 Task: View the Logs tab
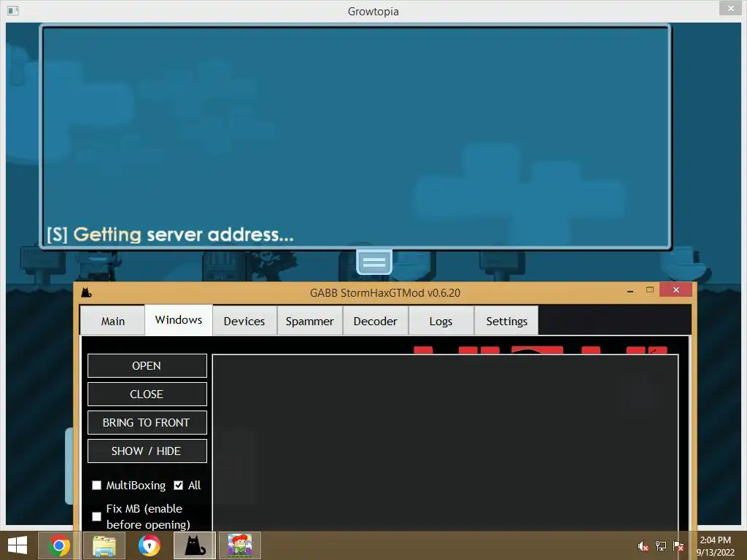point(441,321)
